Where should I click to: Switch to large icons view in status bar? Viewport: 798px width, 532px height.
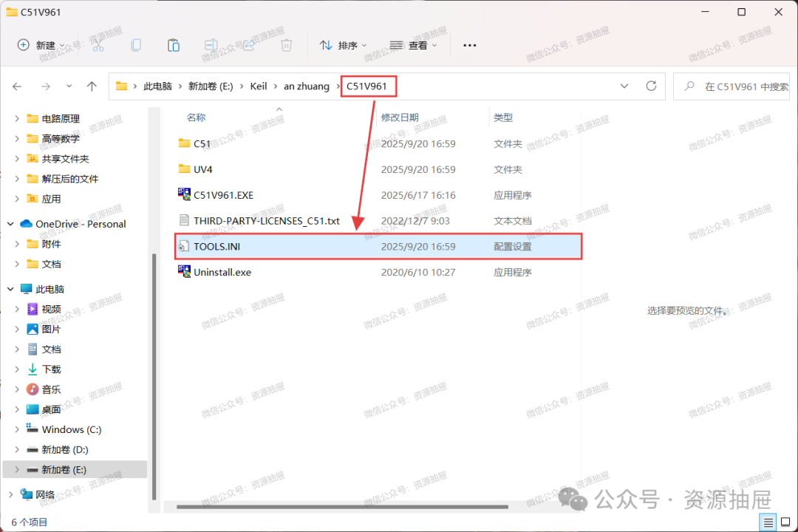pos(785,522)
